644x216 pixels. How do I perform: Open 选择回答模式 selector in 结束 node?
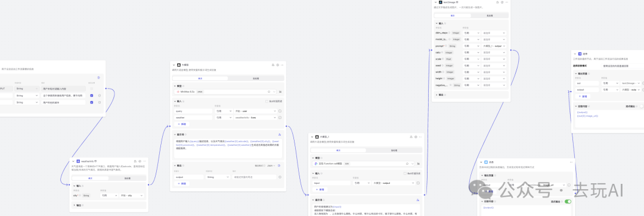(622, 65)
